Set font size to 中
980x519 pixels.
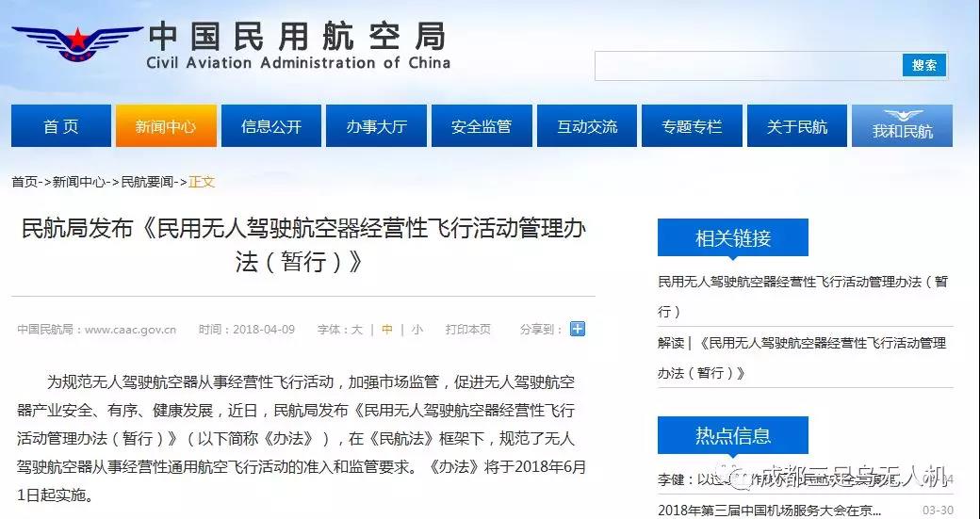(387, 329)
